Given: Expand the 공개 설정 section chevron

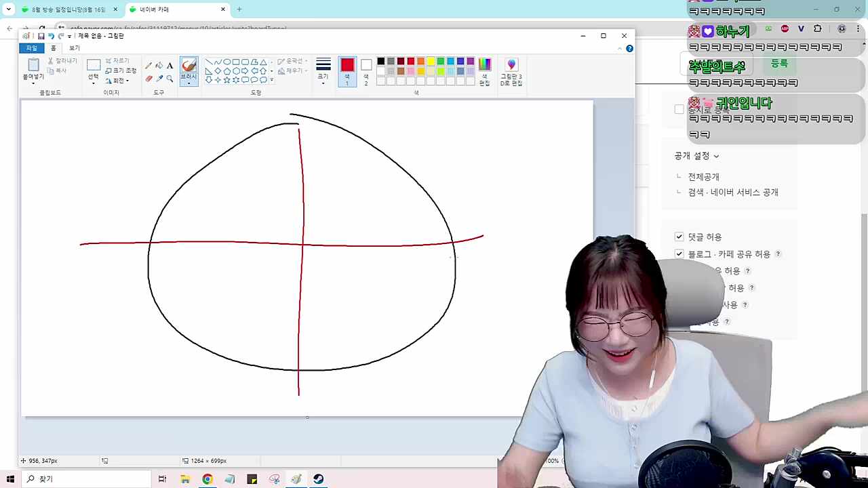Looking at the screenshot, I should [716, 157].
